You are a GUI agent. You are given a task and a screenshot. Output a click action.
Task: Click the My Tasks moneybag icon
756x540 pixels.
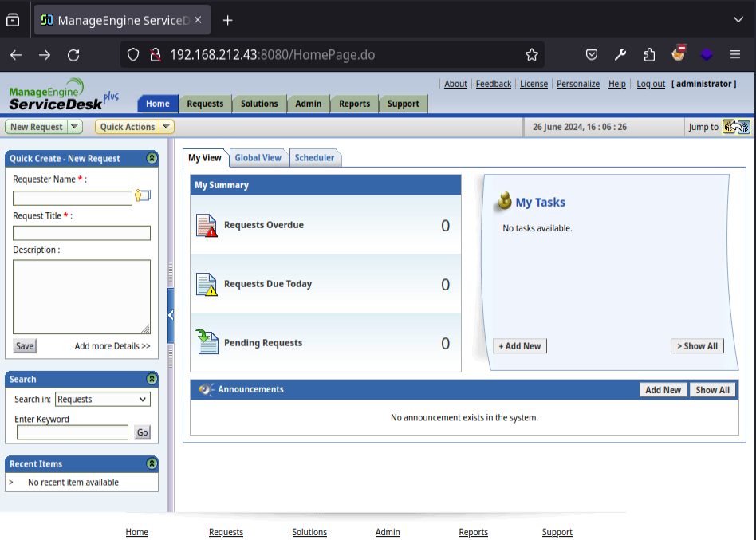coord(503,201)
